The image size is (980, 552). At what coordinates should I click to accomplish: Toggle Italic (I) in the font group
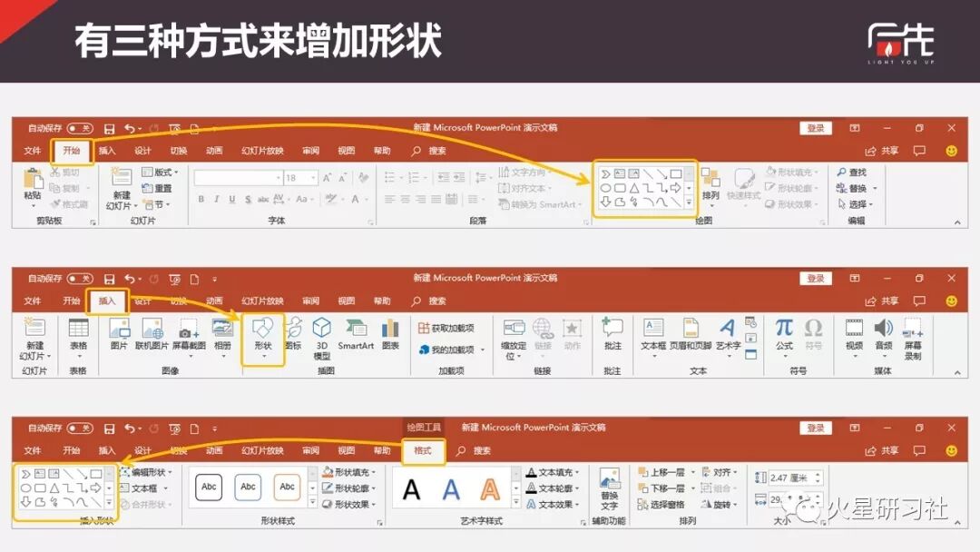point(216,199)
